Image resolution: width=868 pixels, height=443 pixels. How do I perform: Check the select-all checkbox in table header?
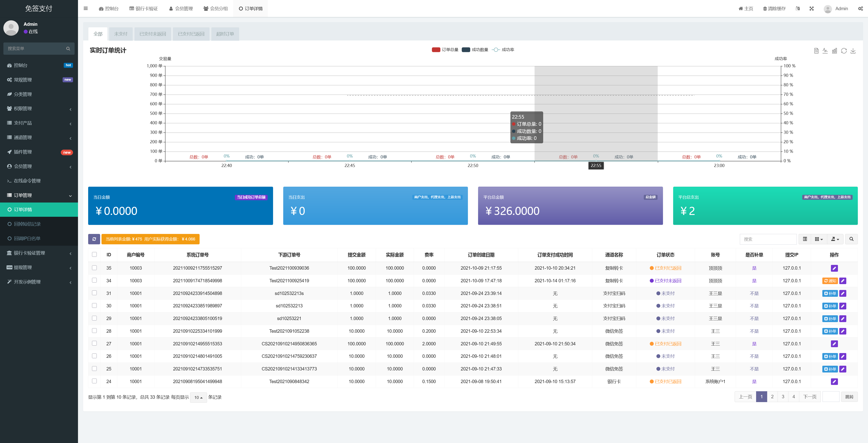tap(94, 254)
